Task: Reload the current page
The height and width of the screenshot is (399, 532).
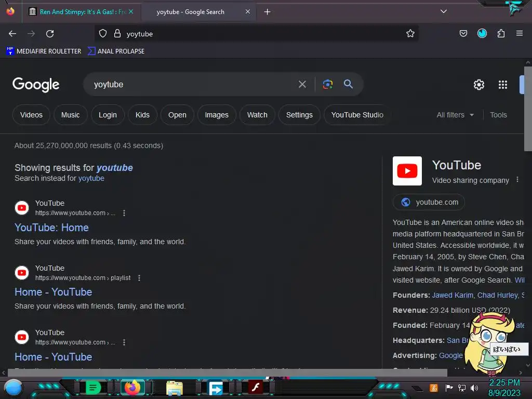Action: (x=50, y=34)
